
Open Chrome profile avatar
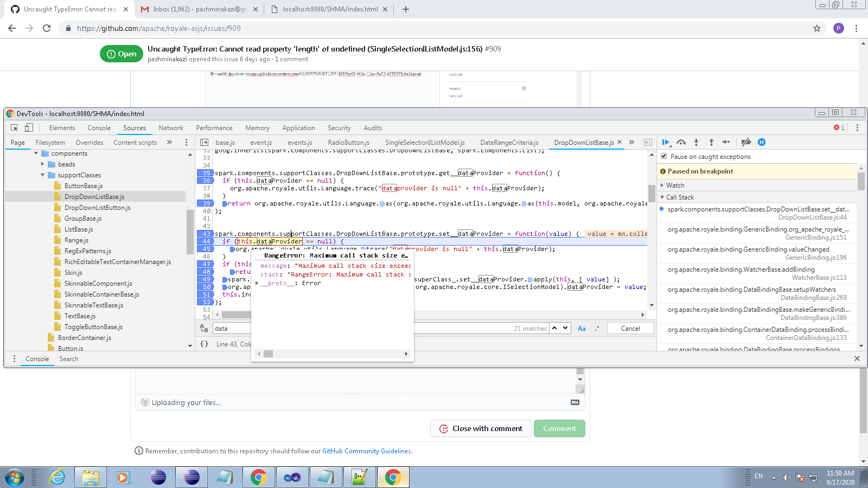coord(839,28)
